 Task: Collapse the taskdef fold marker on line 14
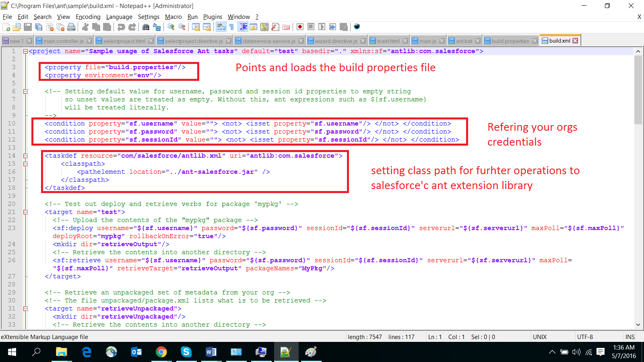25,156
